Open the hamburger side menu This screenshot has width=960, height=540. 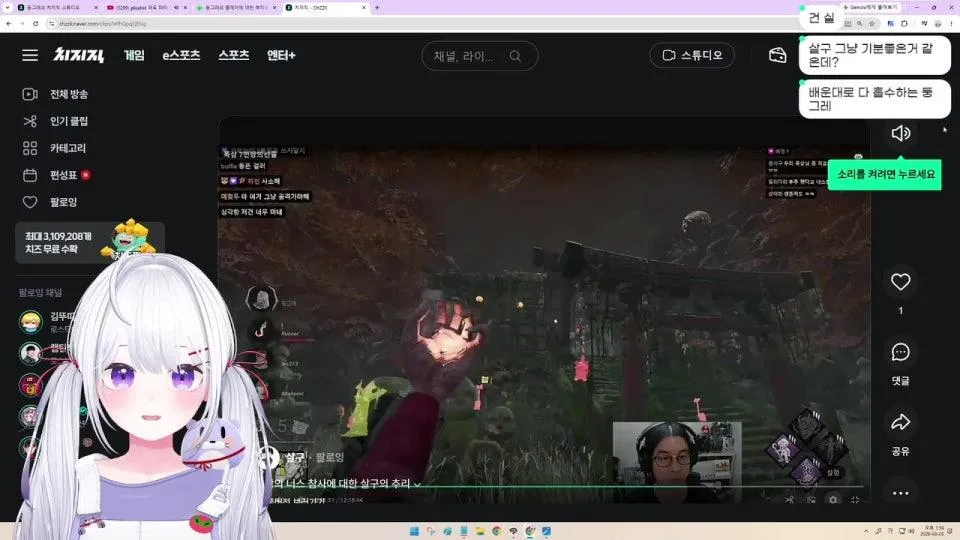(x=30, y=55)
